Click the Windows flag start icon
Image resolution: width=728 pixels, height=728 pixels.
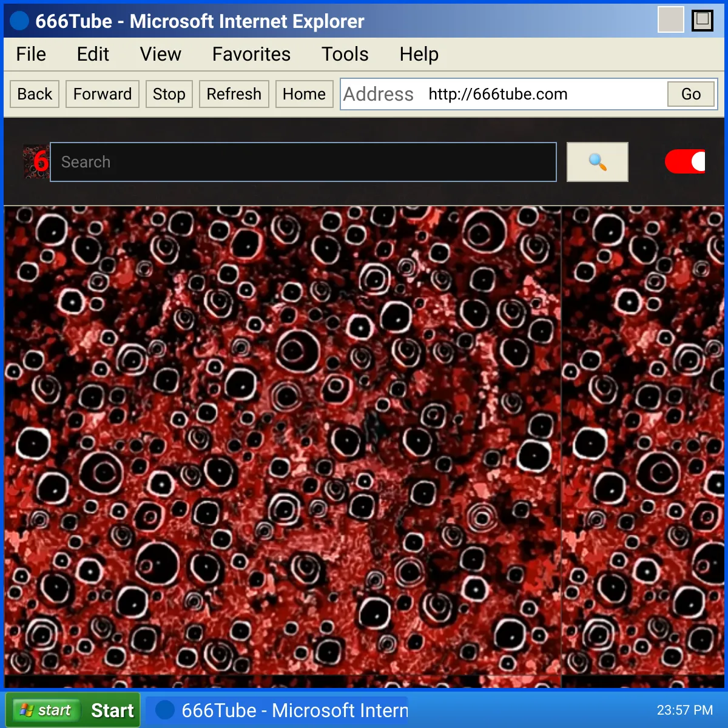[x=26, y=710]
